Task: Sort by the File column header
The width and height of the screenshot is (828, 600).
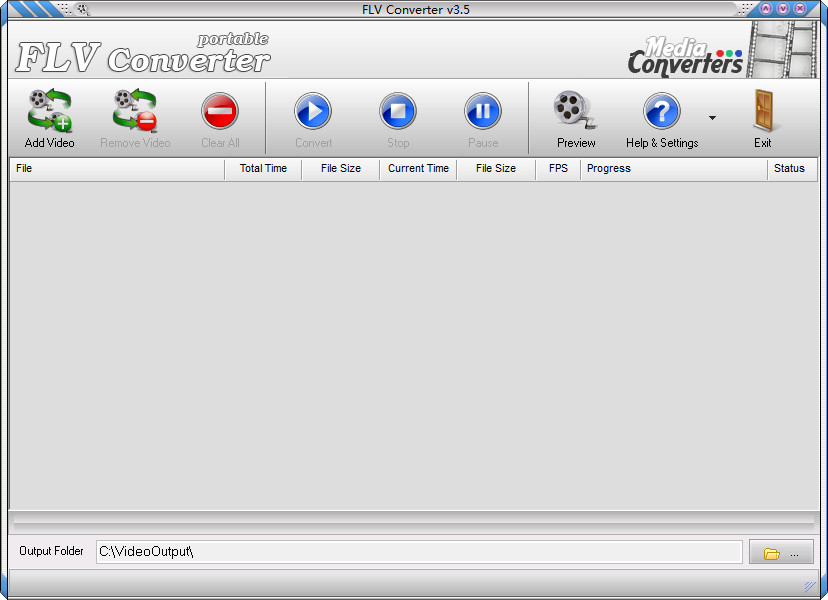Action: pyautogui.click(x=117, y=168)
